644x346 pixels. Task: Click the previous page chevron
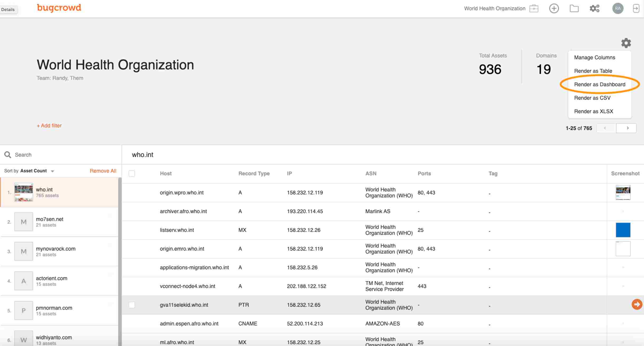tap(605, 128)
